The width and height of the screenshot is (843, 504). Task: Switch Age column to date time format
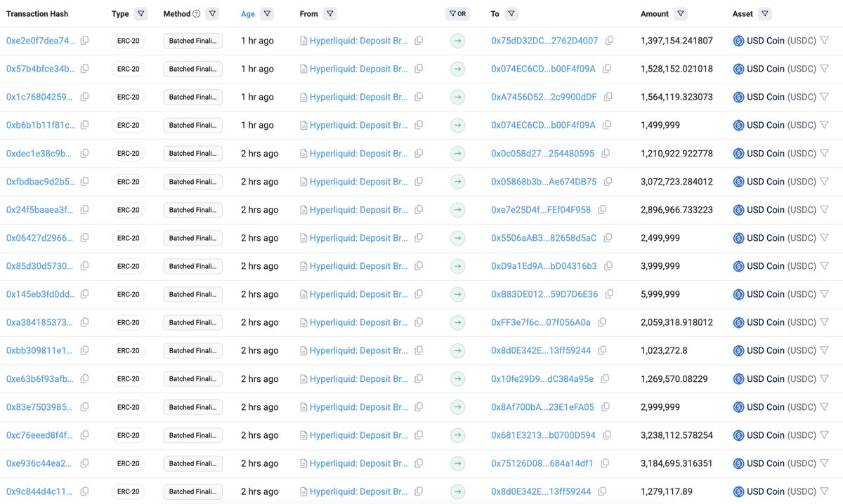point(248,13)
